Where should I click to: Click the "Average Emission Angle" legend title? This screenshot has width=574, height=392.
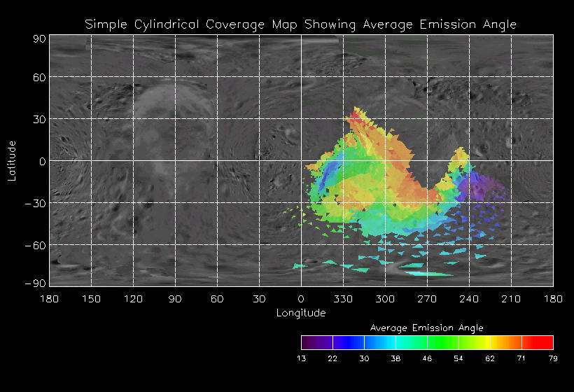[426, 328]
